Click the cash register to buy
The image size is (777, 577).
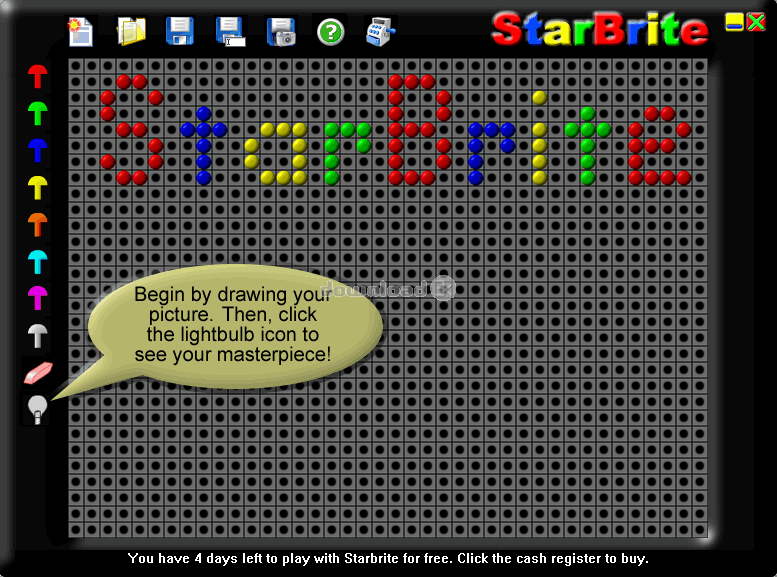(381, 31)
